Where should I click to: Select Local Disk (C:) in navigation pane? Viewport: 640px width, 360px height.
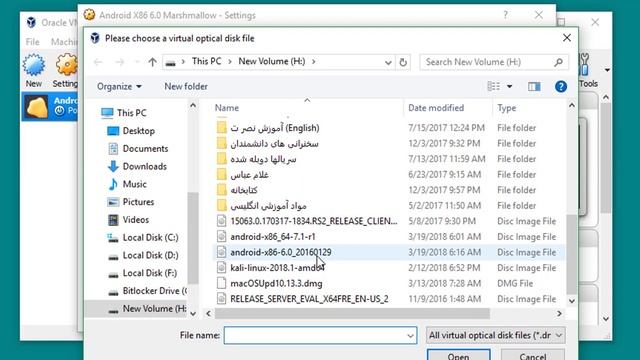click(143, 238)
